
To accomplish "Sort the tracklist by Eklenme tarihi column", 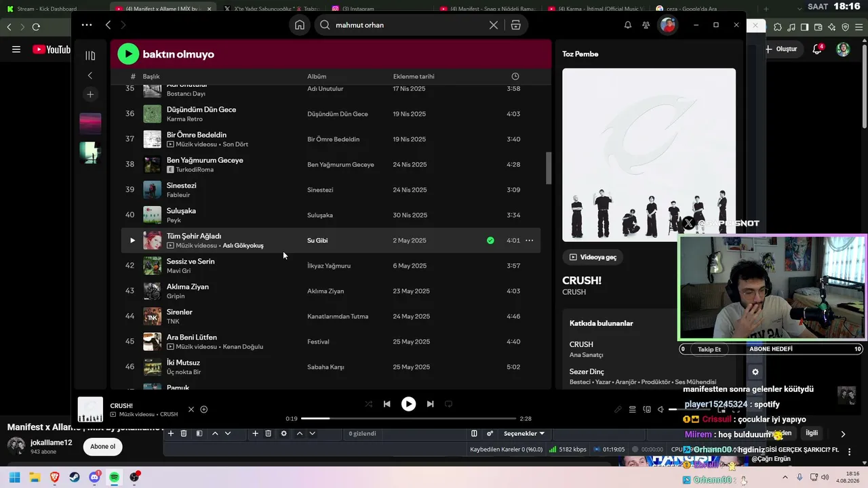I will [414, 77].
